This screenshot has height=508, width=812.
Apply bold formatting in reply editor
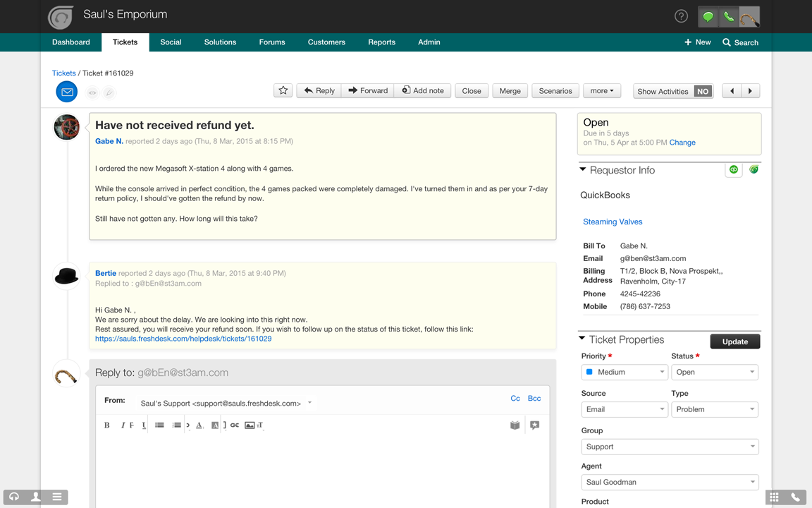coord(107,425)
